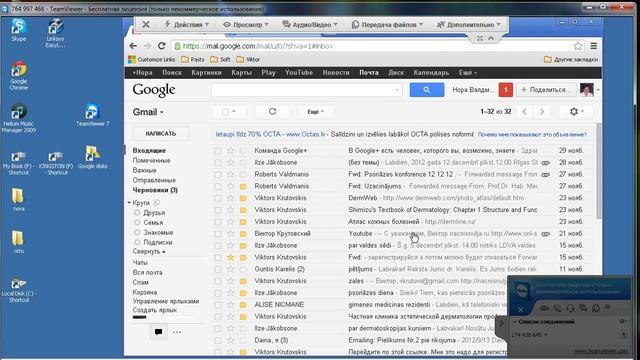Screen dimensions: 640x360
Task: Open Ещё menu in Google bar
Action: click(x=468, y=72)
